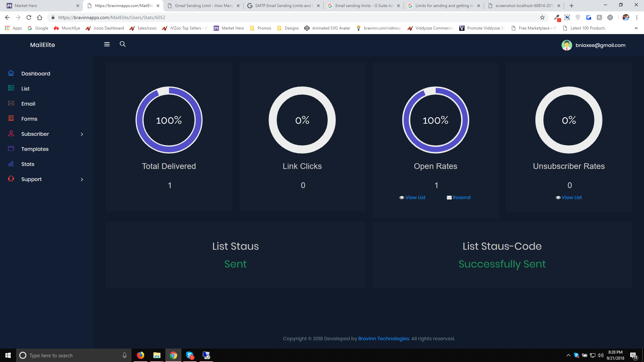This screenshot has height=362, width=644.
Task: Switch to Gmail Sending Limit tab
Action: 204,6
